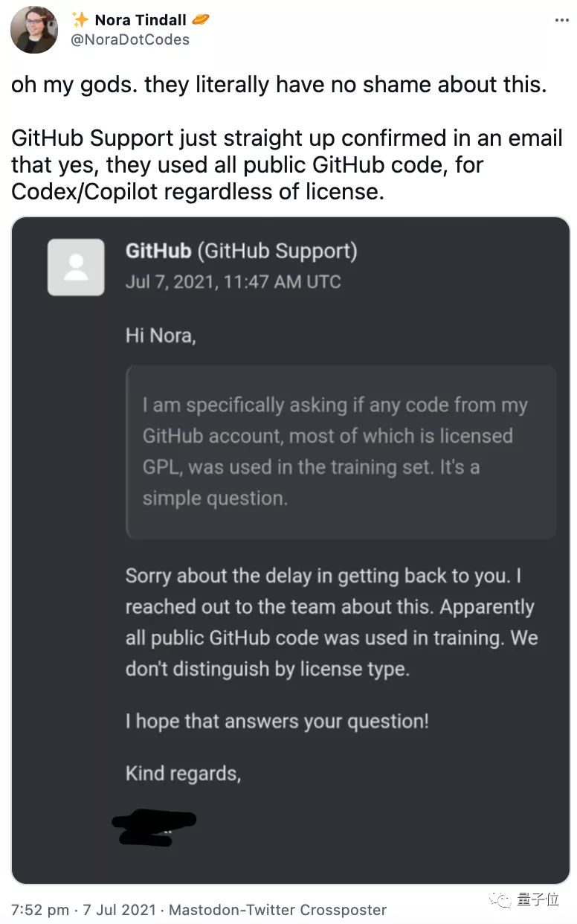Click the quoted GPL question block
This screenshot has height=924, width=577.
(341, 452)
